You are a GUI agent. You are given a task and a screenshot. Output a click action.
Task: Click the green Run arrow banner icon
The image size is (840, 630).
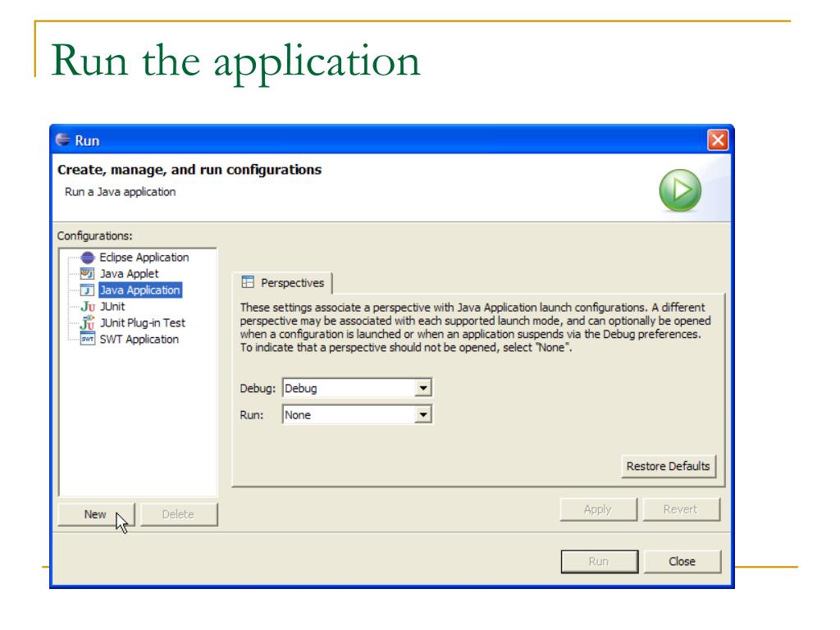click(680, 190)
